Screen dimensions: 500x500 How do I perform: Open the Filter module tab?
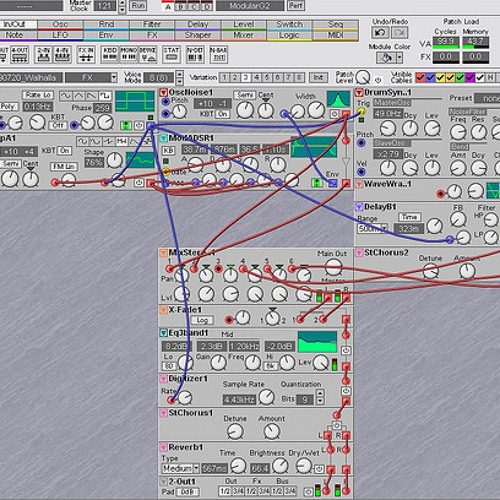coord(152,25)
